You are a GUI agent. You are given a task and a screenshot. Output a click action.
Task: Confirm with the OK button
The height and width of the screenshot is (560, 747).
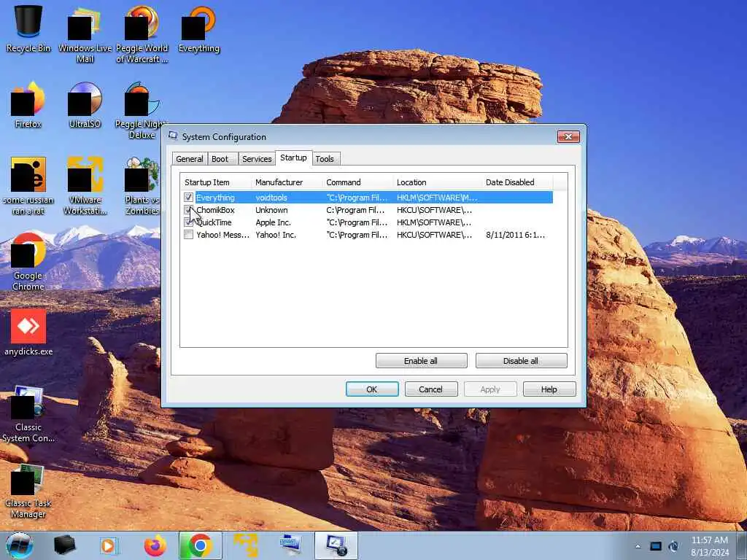pyautogui.click(x=372, y=389)
